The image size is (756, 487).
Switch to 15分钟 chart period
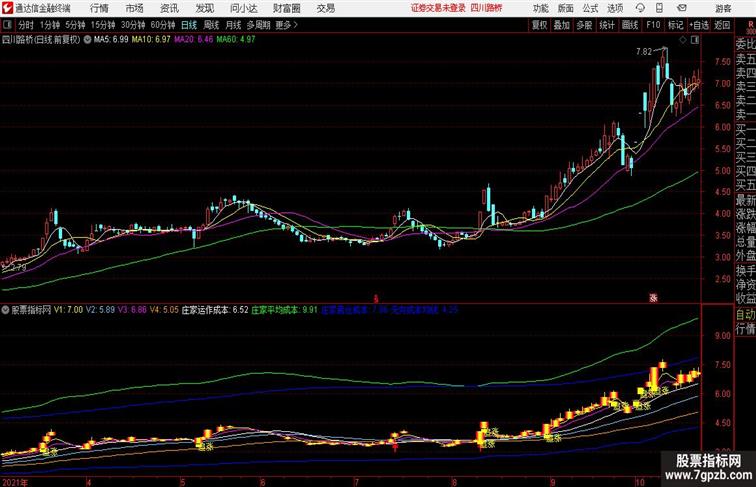(x=103, y=25)
